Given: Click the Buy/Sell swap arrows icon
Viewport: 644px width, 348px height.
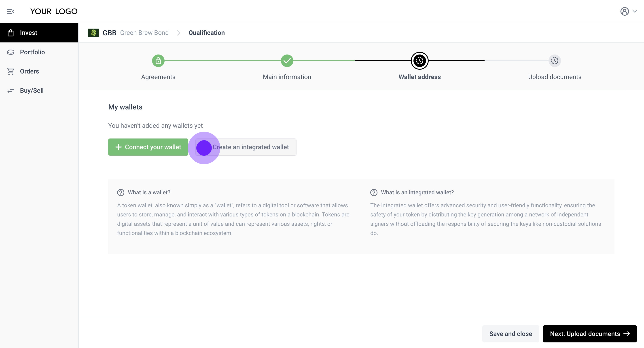Looking at the screenshot, I should (11, 91).
